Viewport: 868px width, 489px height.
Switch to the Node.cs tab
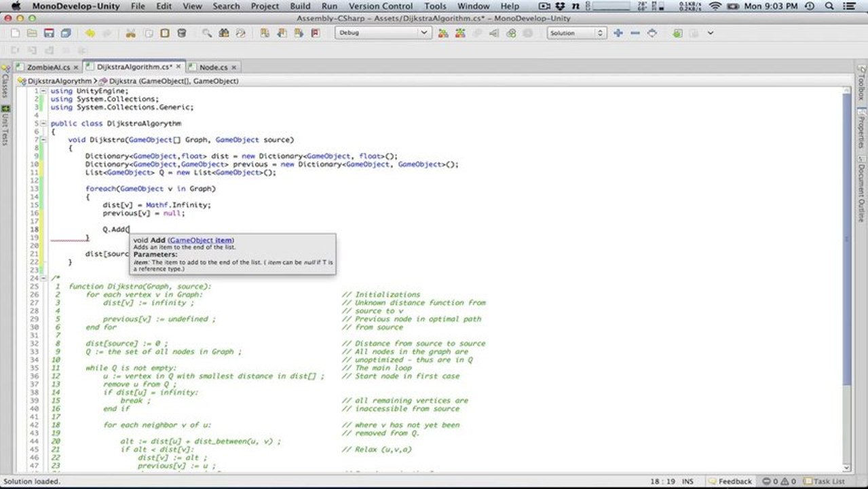[213, 67]
